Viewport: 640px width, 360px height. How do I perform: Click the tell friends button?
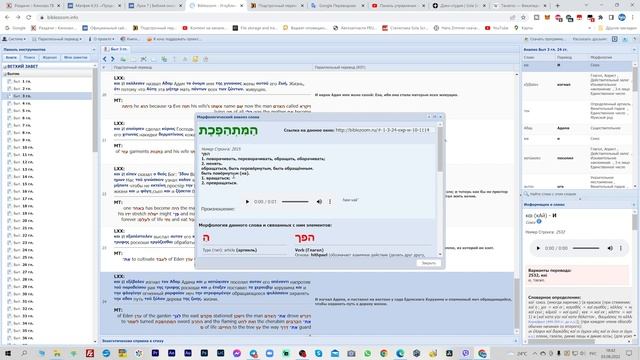589,39
